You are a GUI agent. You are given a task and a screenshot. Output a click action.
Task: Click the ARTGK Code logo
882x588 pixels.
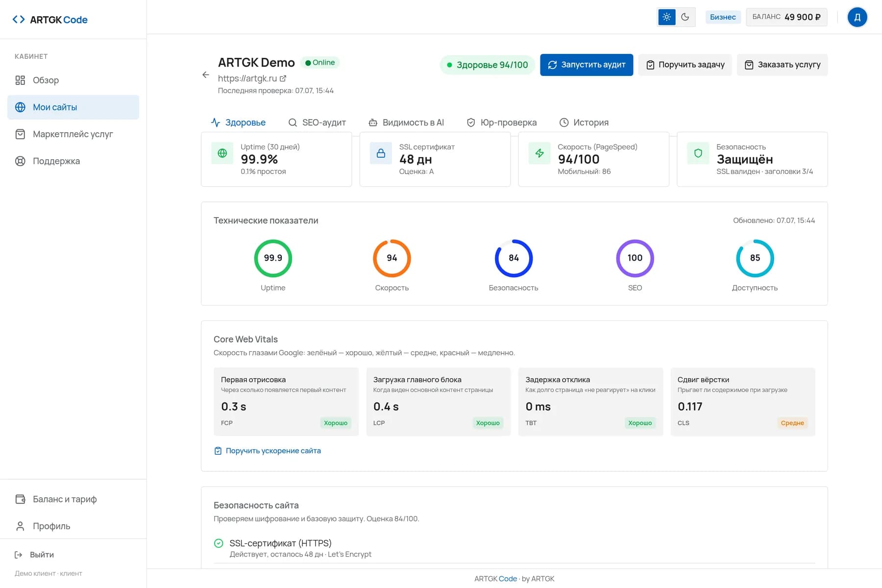49,20
